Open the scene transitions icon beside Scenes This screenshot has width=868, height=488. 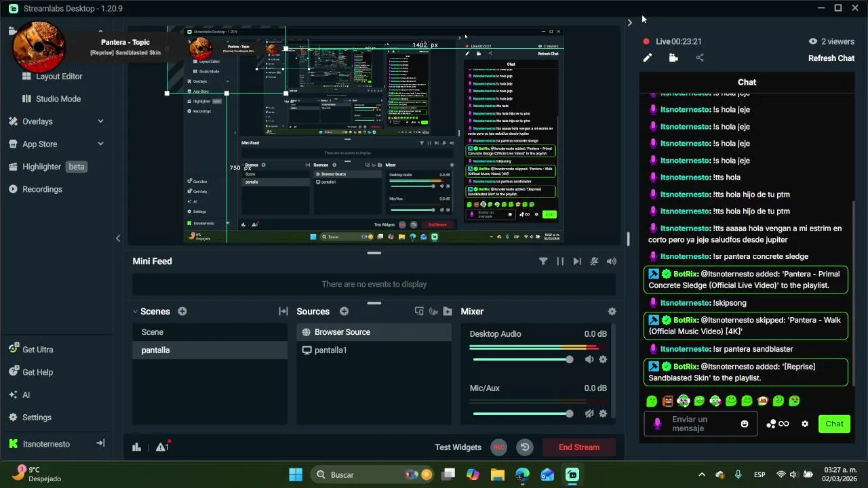point(283,311)
